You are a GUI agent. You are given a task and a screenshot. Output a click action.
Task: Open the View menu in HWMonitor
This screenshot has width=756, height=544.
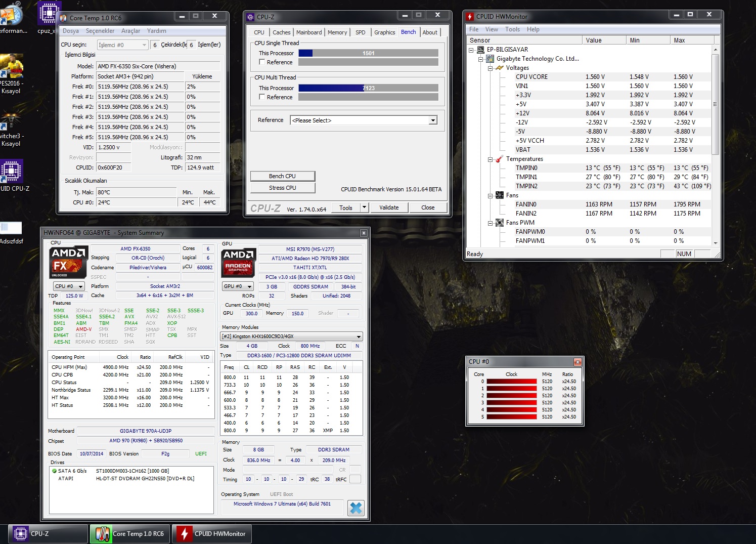coord(492,29)
